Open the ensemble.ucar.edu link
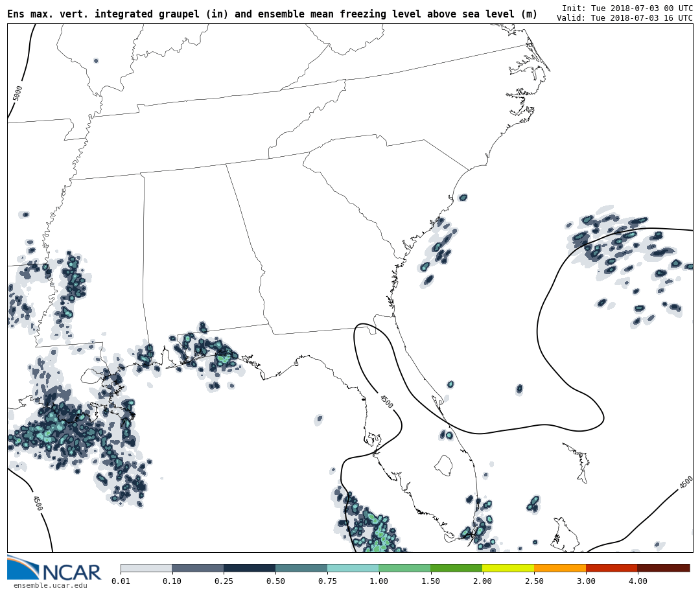Screen dimensions: 700x593 coord(50,586)
